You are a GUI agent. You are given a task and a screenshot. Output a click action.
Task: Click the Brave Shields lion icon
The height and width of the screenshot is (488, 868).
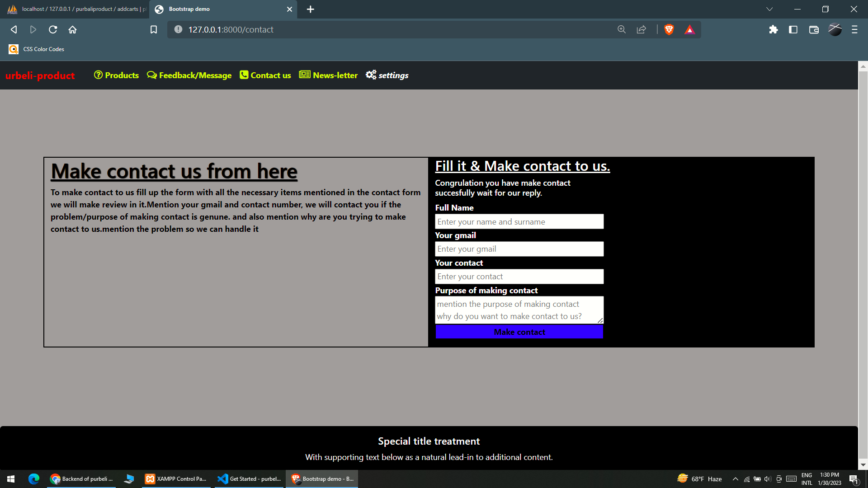[x=669, y=29]
